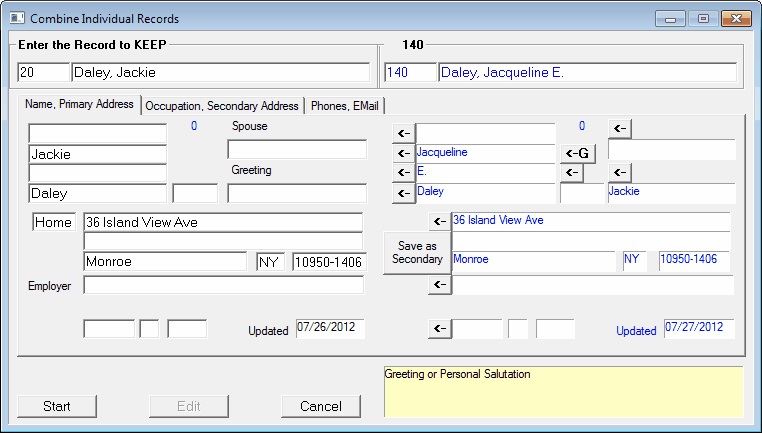Click right middle name field E.

click(485, 173)
